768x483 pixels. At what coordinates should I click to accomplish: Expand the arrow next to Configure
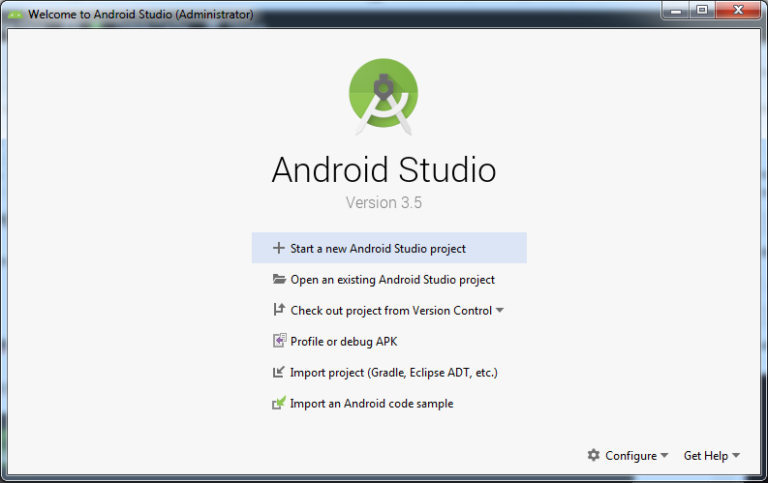tap(665, 456)
